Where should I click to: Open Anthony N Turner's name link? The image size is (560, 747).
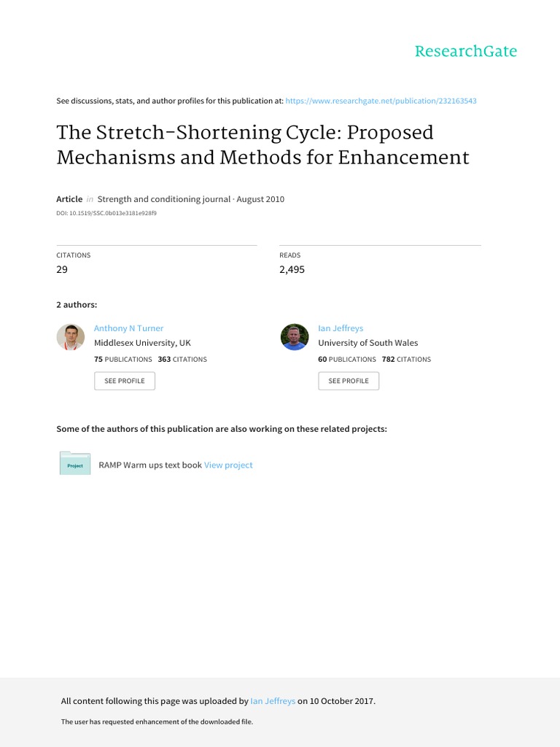129,328
